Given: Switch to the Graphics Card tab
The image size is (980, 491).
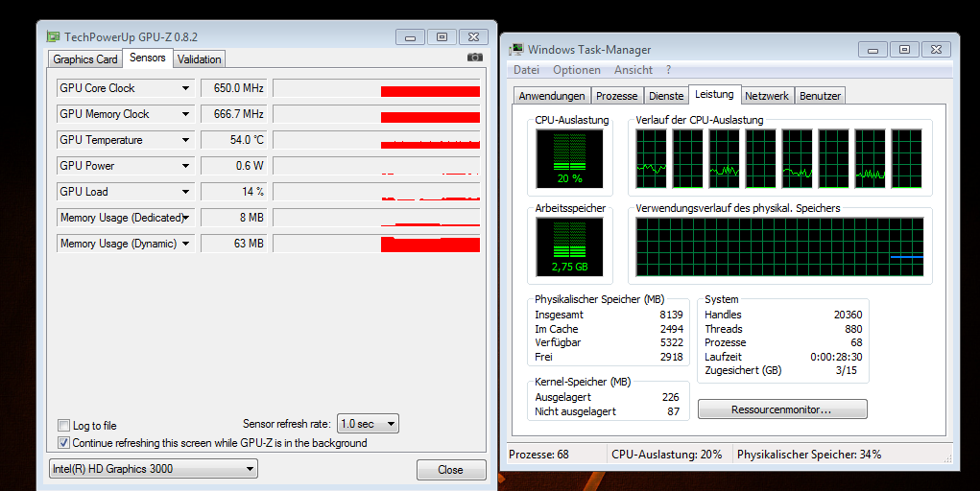Looking at the screenshot, I should coord(85,59).
